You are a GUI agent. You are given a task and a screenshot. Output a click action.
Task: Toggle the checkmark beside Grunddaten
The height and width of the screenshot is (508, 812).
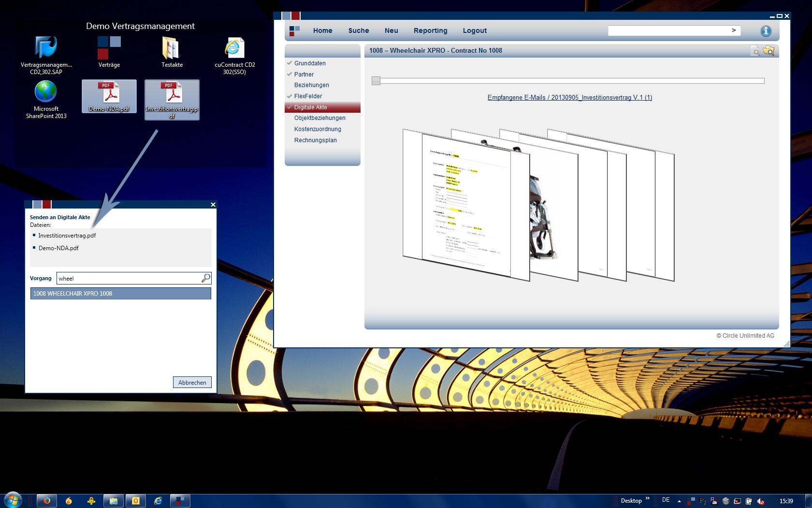click(x=289, y=63)
